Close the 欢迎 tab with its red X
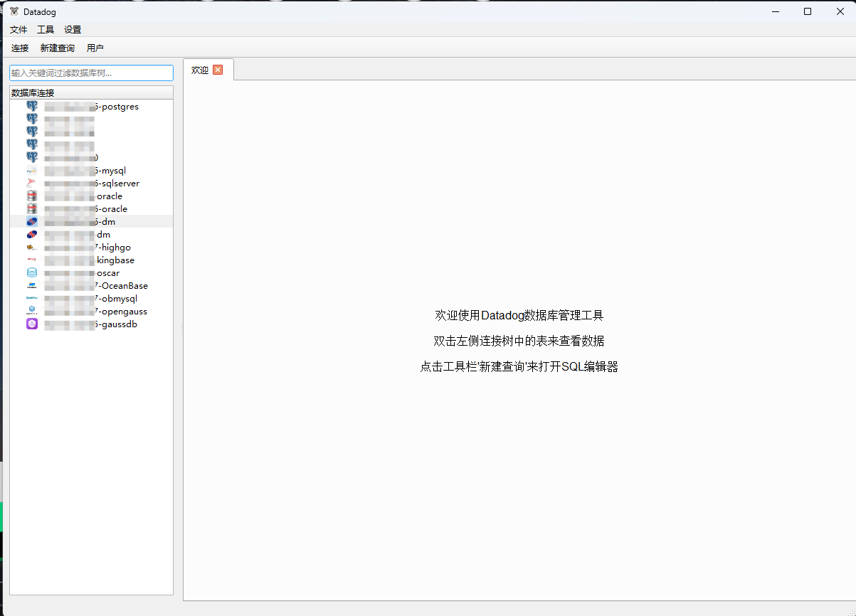Viewport: 856px width, 616px height. tap(218, 69)
